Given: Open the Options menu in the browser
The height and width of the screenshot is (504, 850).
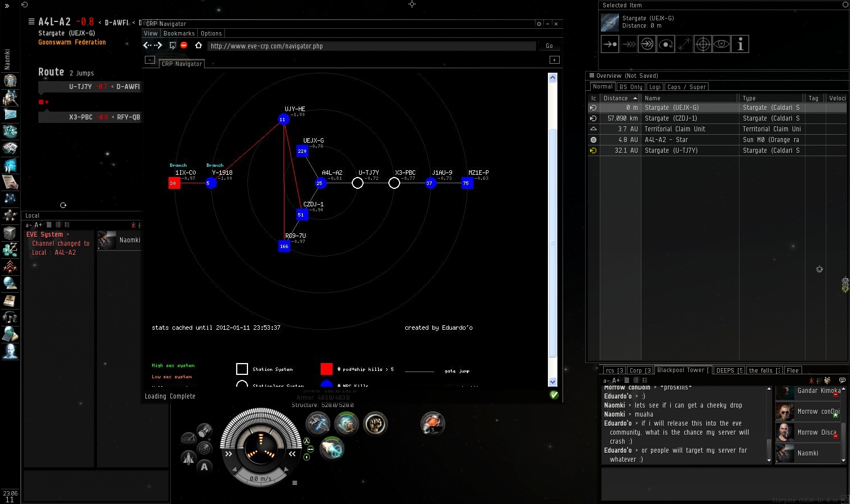Looking at the screenshot, I should click(x=211, y=33).
